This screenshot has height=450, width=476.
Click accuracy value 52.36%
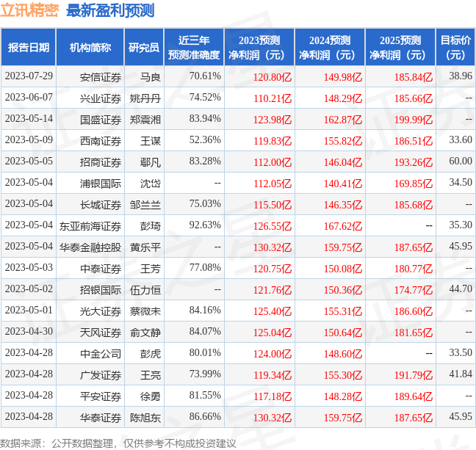coord(205,139)
